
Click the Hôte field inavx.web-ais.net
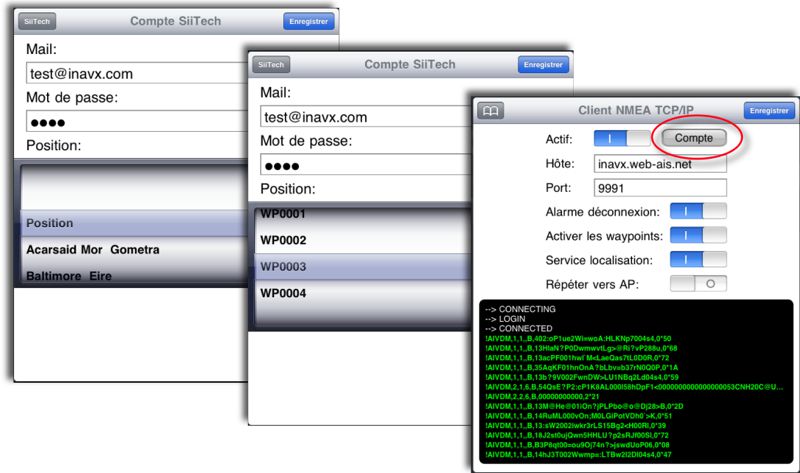[x=660, y=164]
